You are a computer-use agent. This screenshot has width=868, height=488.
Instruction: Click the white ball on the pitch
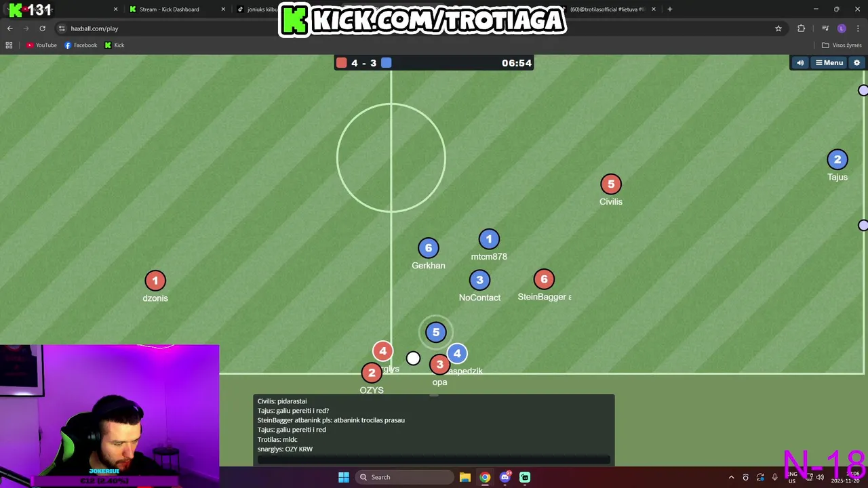point(413,359)
